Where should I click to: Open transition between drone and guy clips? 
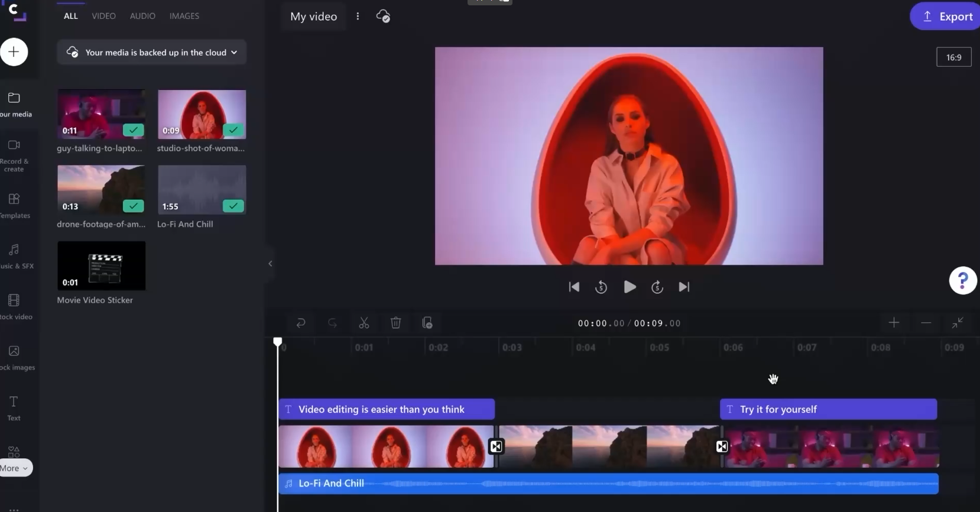[722, 446]
